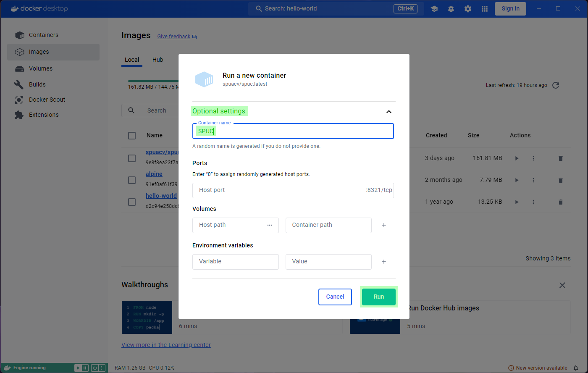Open the code walkthrough thumbnail
588x373 pixels.
(147, 317)
